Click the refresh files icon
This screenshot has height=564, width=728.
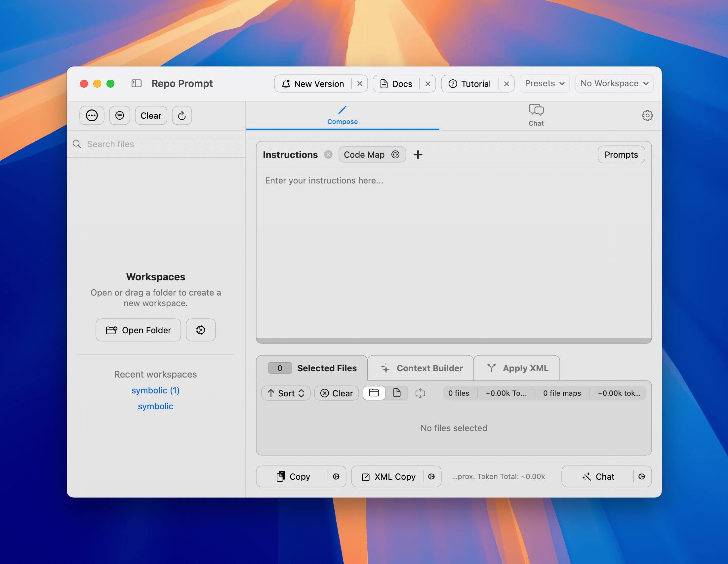click(x=182, y=116)
